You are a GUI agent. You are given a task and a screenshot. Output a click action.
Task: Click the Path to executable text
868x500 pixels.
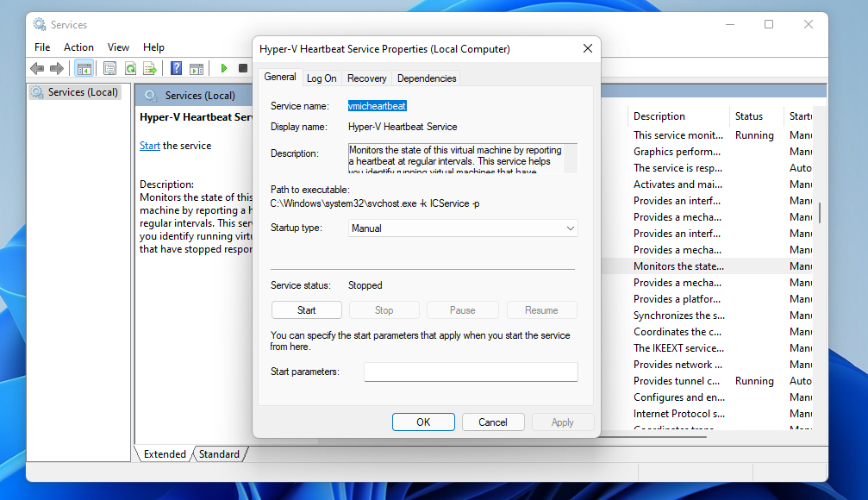[375, 203]
